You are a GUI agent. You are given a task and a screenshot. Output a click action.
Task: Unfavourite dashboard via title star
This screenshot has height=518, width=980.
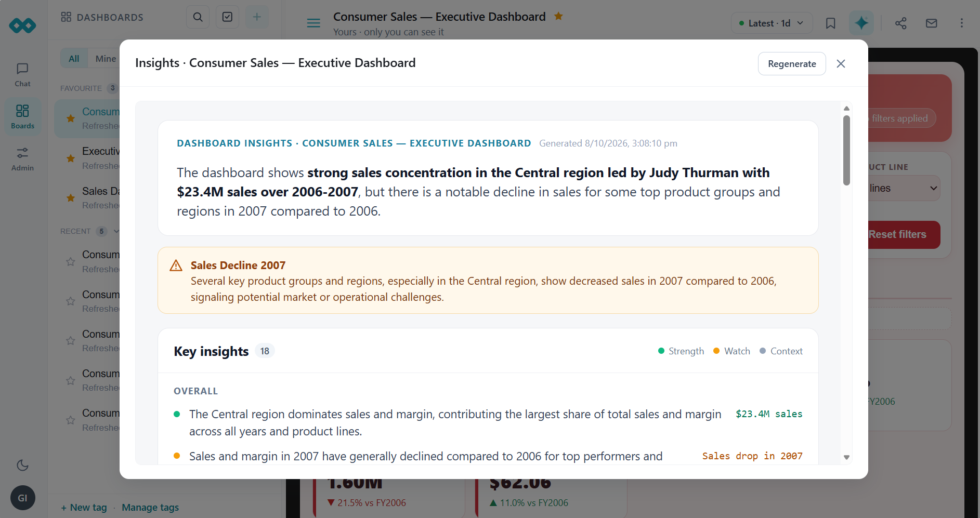tap(558, 16)
